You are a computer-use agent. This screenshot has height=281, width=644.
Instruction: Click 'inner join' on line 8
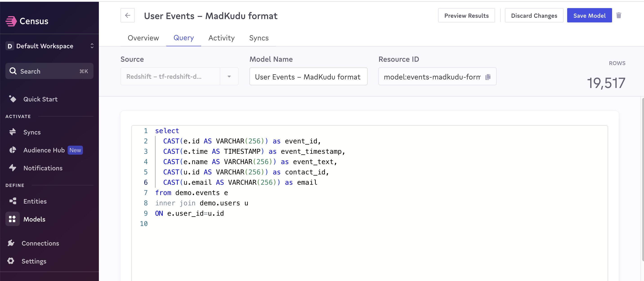click(x=175, y=203)
